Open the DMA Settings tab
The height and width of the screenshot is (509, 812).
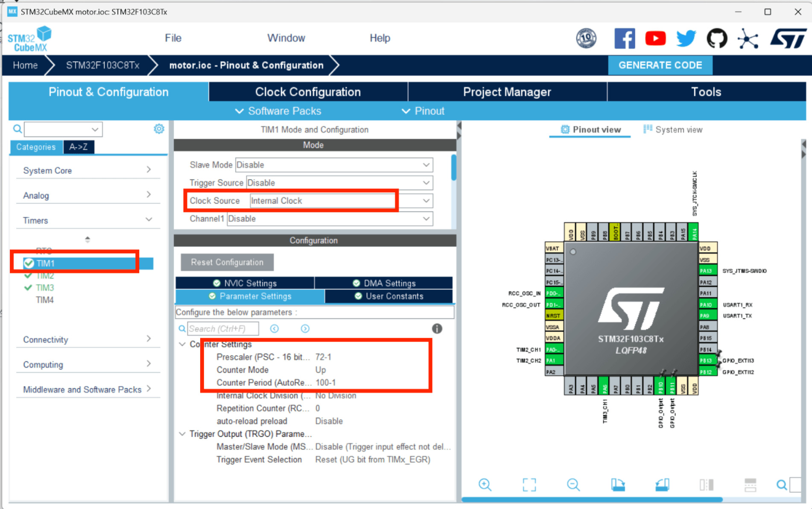pos(384,283)
